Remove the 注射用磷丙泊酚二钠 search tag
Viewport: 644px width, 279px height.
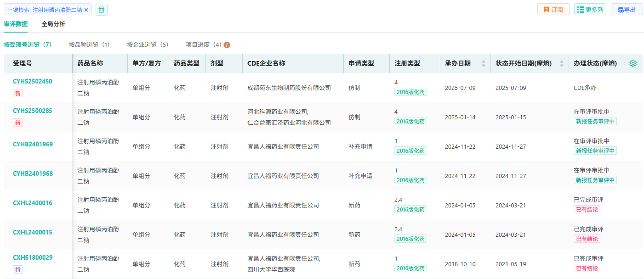click(86, 10)
